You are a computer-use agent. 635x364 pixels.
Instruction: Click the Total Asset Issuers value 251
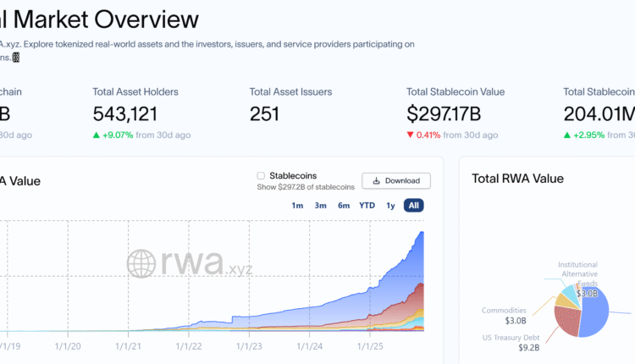tap(265, 113)
